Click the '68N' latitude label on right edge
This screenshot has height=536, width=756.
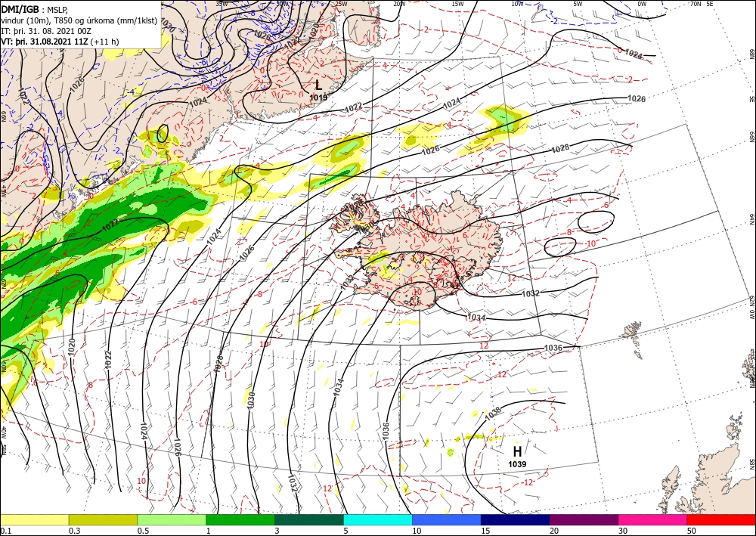(x=752, y=54)
